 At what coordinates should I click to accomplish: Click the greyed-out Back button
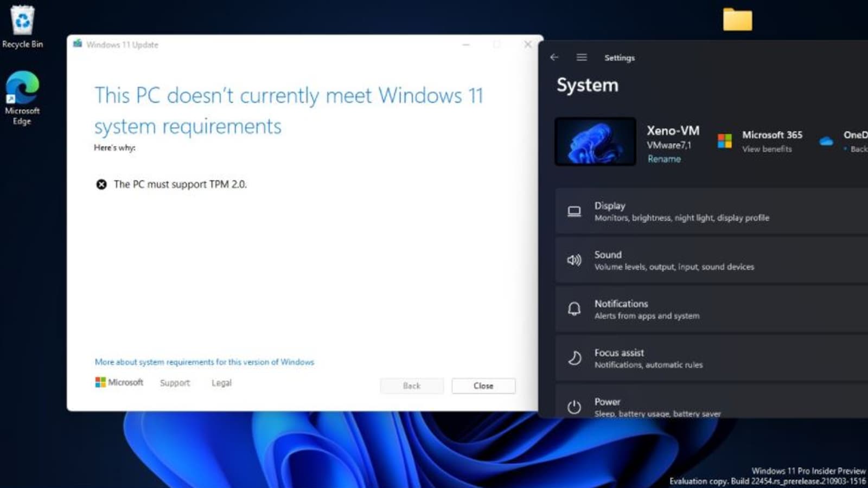point(412,386)
